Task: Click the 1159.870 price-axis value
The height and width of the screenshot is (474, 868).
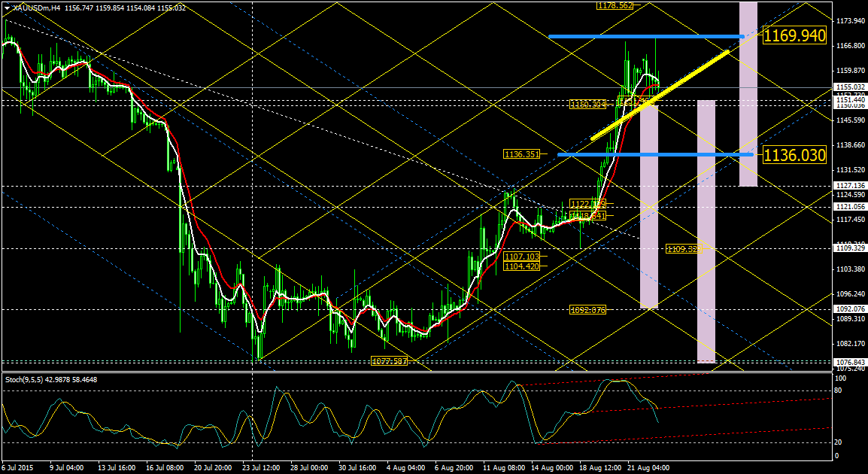Action: (850, 71)
